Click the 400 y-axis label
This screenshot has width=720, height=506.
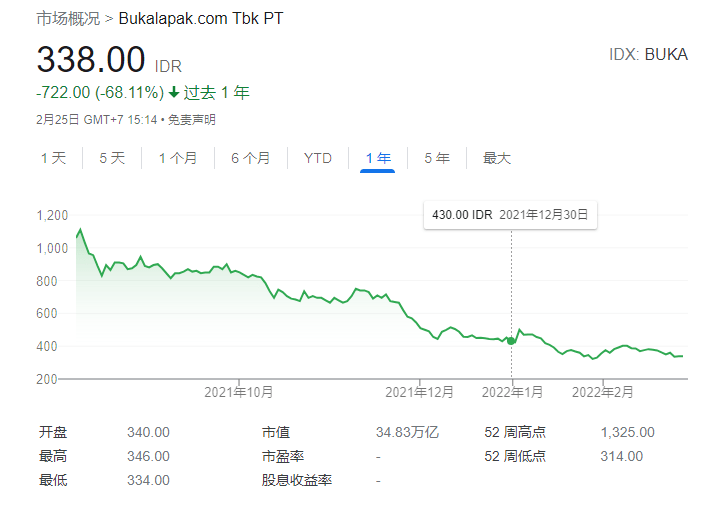click(47, 346)
